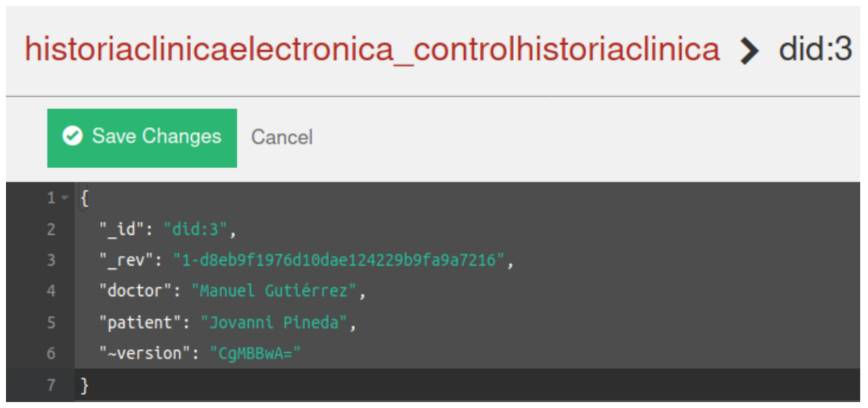Click line number 2 in the gutter
This screenshot has height=408, width=868.
51,229
